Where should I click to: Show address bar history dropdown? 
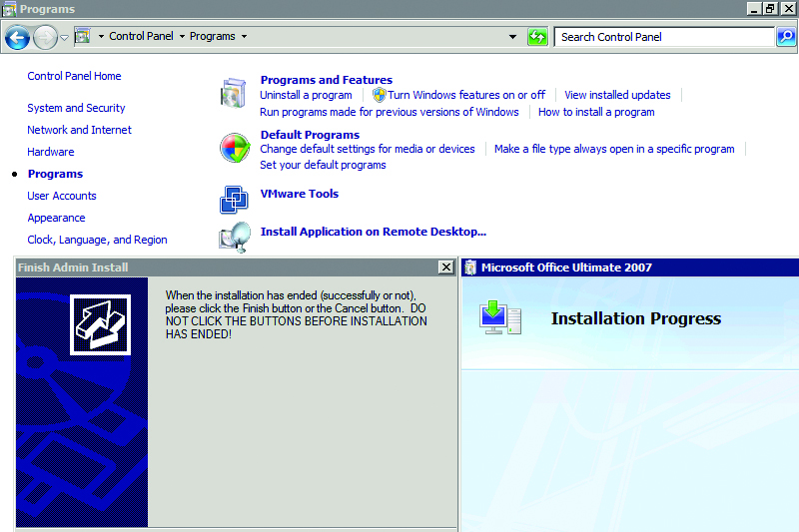point(512,37)
